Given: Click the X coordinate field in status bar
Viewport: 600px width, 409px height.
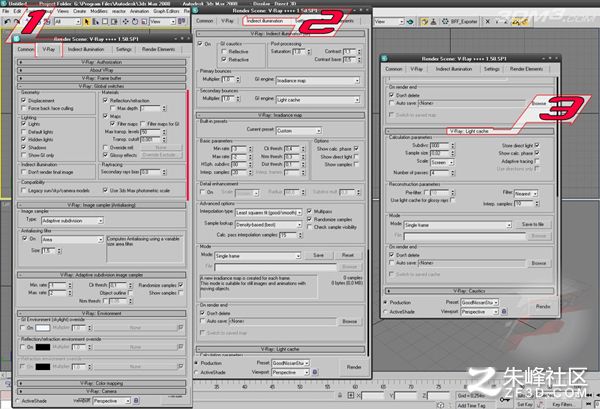Looking at the screenshot, I should tap(373, 396).
